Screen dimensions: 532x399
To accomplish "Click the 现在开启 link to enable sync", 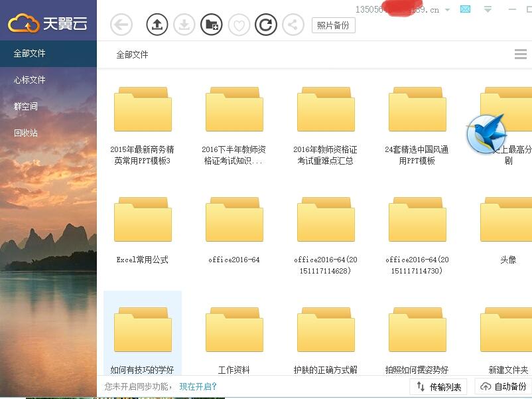I will (x=197, y=386).
